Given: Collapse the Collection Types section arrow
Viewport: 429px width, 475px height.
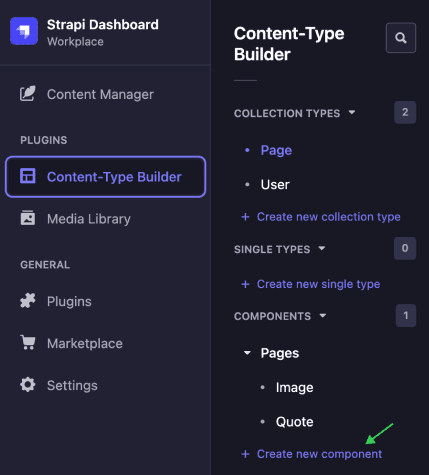Looking at the screenshot, I should point(352,112).
